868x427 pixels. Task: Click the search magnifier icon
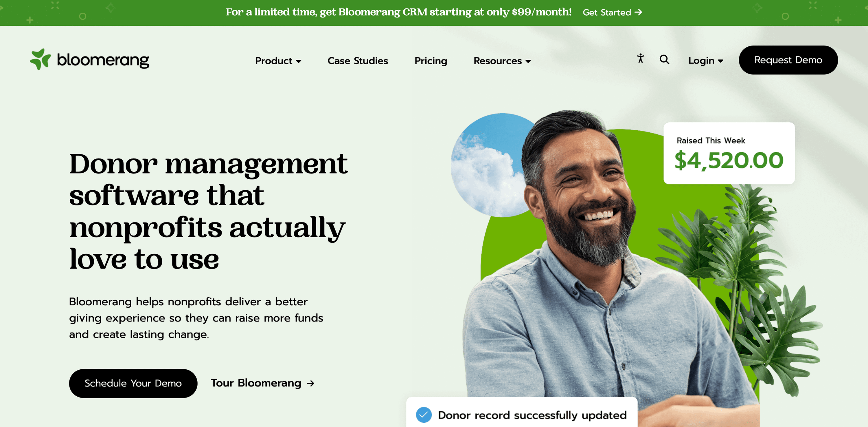664,60
